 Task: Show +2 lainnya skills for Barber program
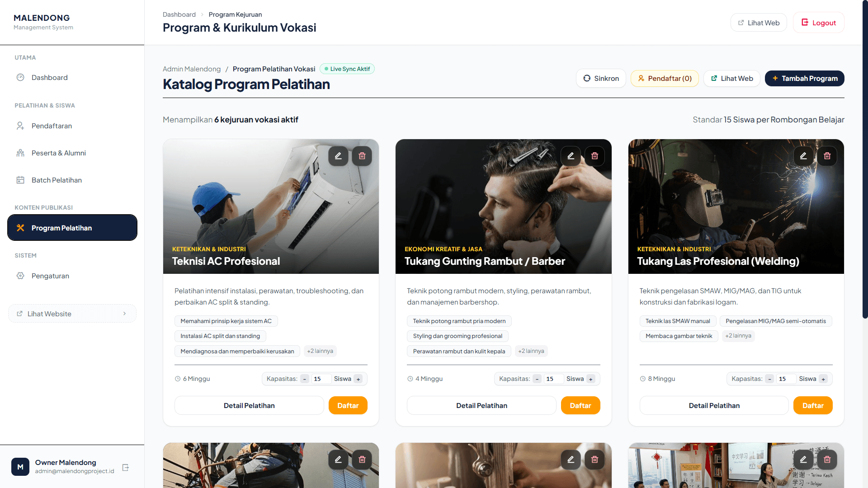[531, 351]
